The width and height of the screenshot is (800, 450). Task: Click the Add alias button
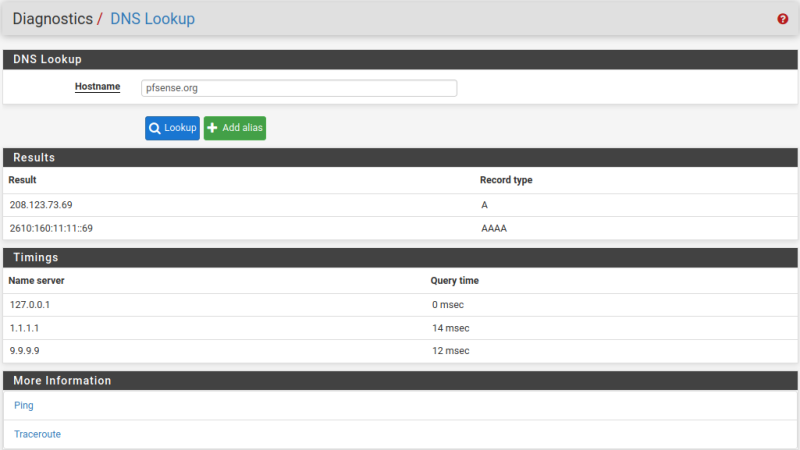coord(235,128)
